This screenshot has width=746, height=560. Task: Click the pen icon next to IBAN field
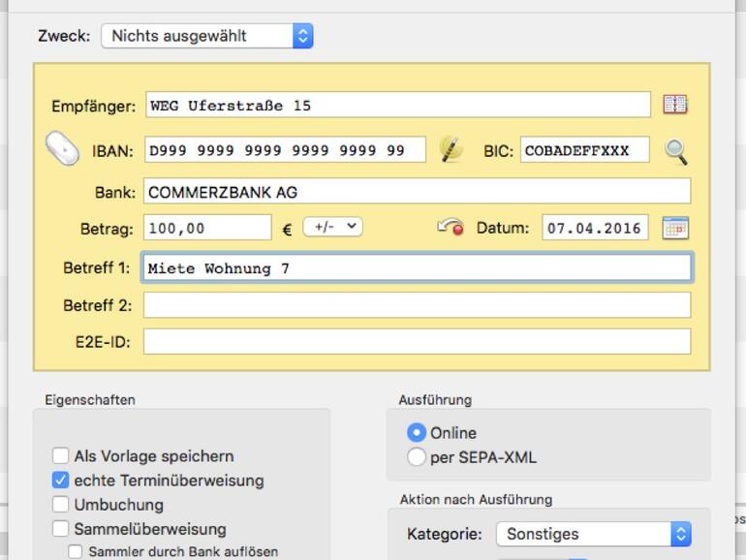[x=451, y=149]
